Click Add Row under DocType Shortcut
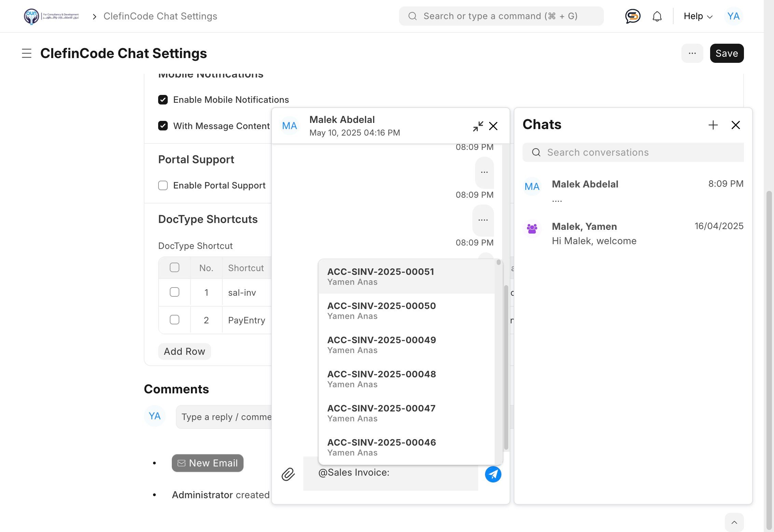This screenshot has height=532, width=774. click(184, 351)
